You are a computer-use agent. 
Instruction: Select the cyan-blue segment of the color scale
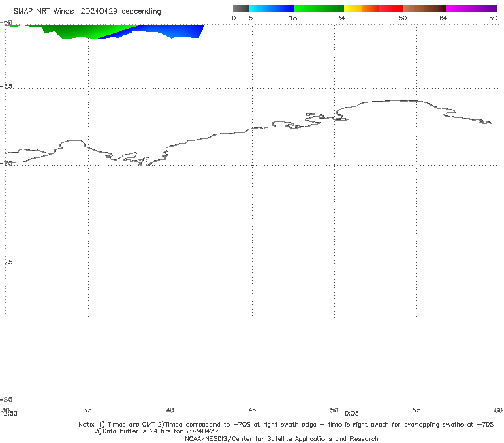[x=272, y=8]
